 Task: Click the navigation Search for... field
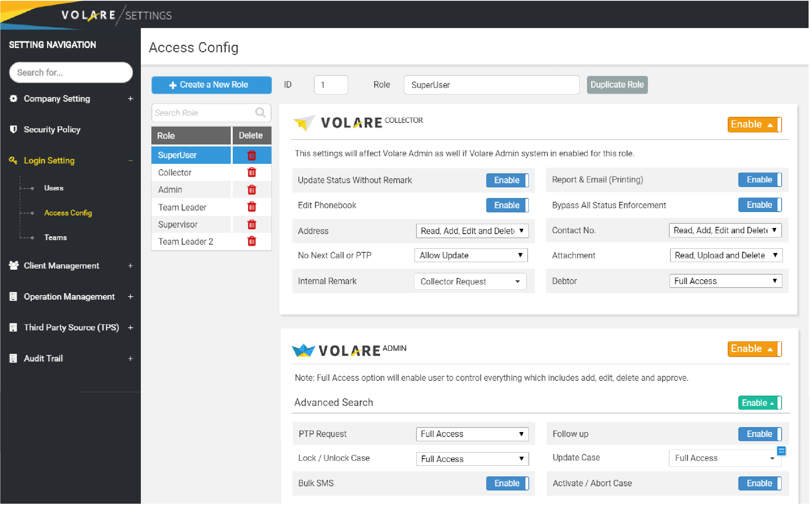71,73
